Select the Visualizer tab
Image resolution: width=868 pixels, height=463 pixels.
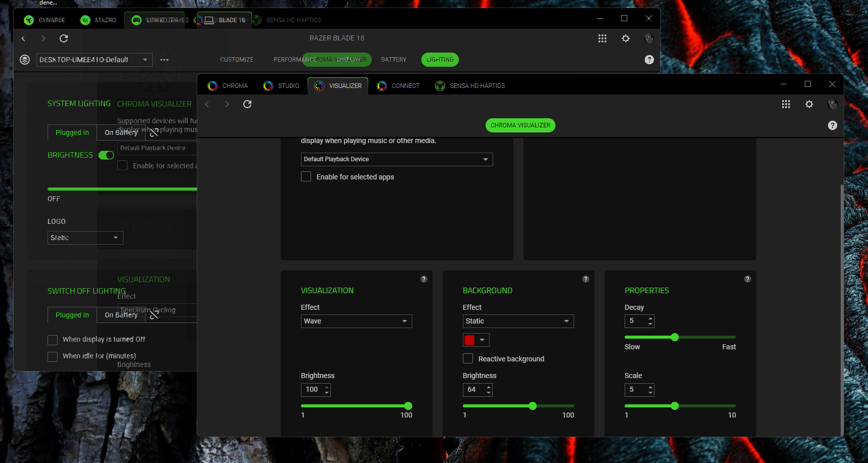coord(338,86)
